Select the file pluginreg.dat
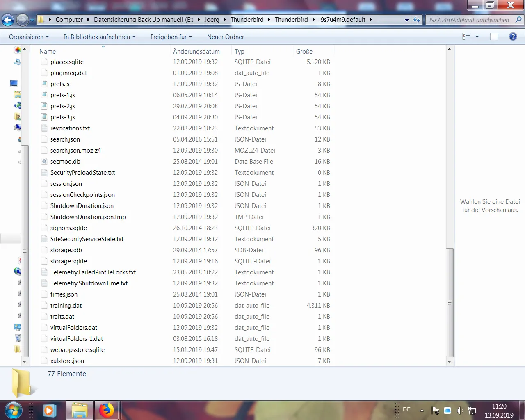The width and height of the screenshot is (525, 420). (x=69, y=73)
